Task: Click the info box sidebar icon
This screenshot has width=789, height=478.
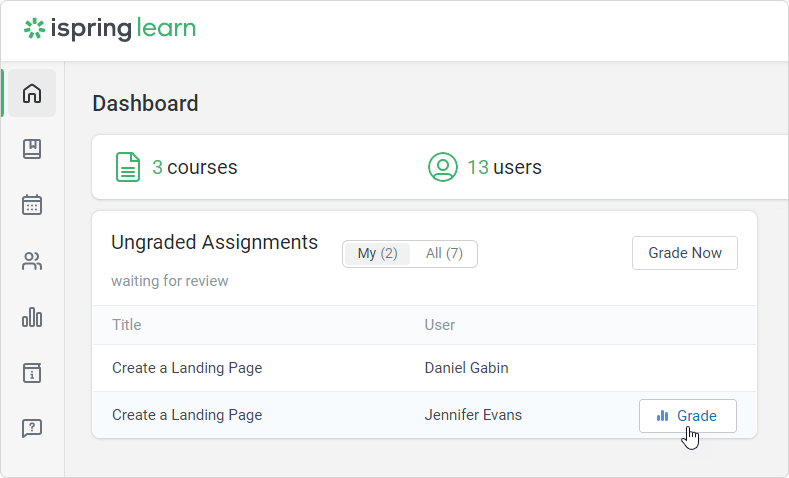Action: coord(32,373)
